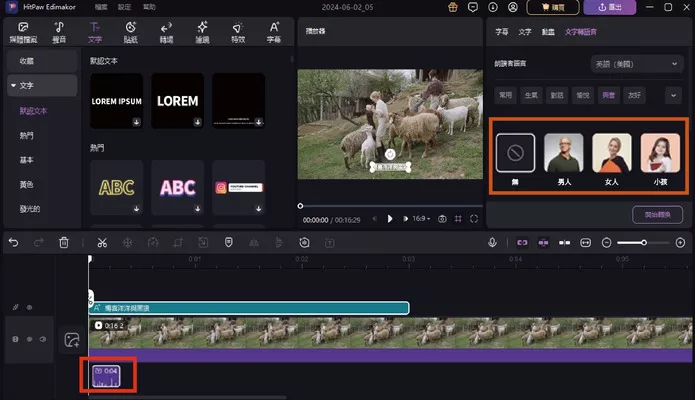Click the crop icon in timeline toolbar
This screenshot has width=695, height=400.
(178, 243)
